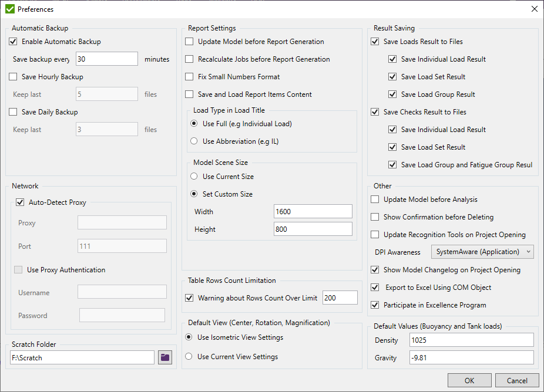This screenshot has height=392, width=544.
Task: Click the backup interval minutes field
Action: coord(106,59)
